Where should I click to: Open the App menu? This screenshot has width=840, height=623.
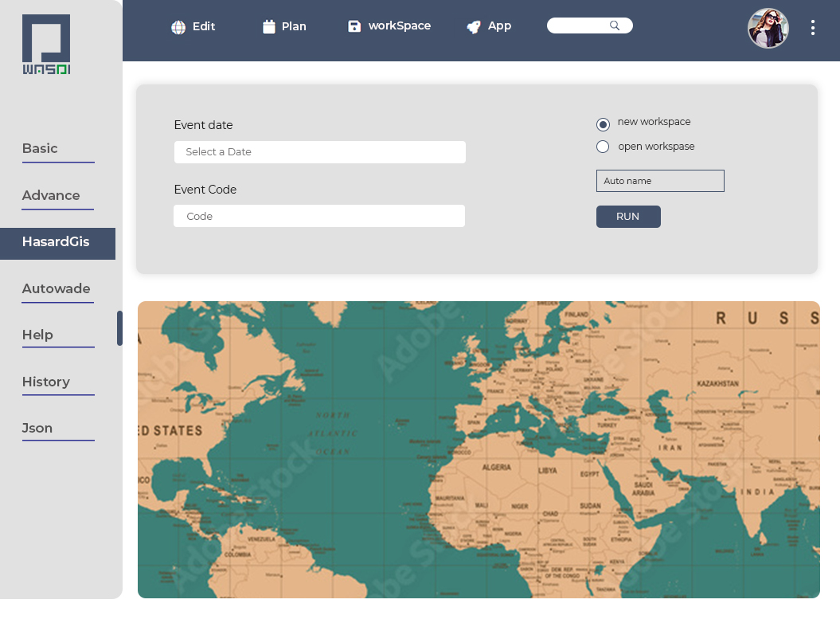coord(499,25)
